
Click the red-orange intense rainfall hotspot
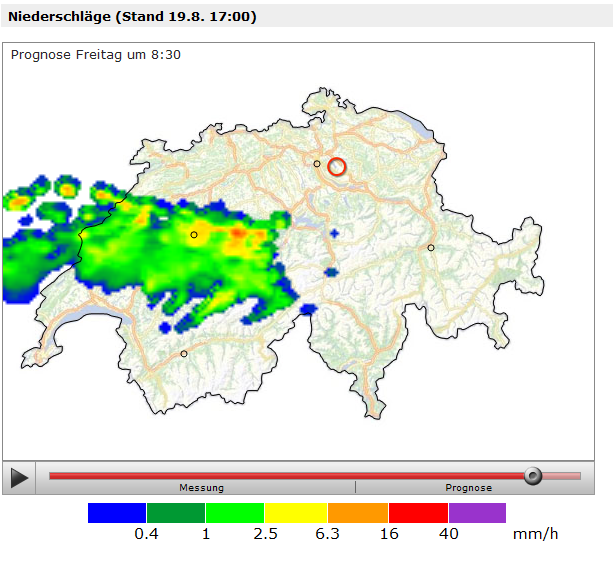tap(238, 233)
